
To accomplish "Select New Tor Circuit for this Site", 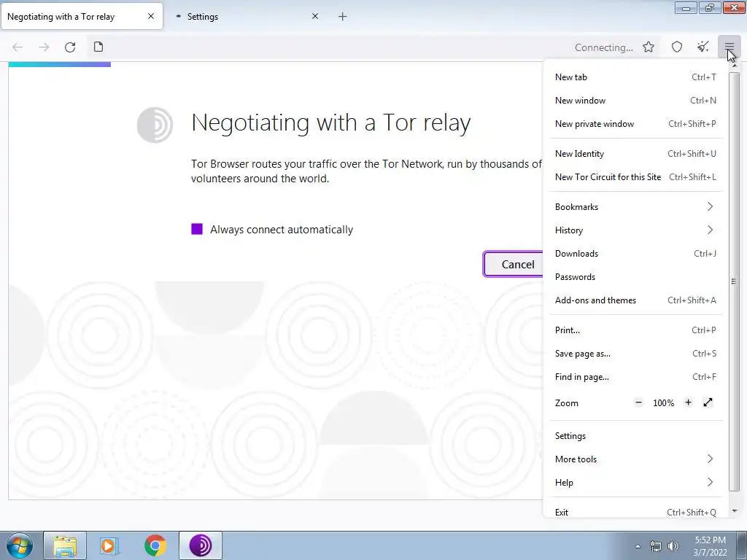I will 635,177.
